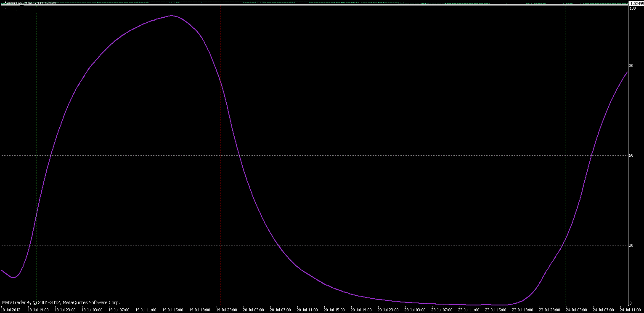Image resolution: width=644 pixels, height=313 pixels.
Task: Click the 1.02495 current price label
Action: point(636,4)
